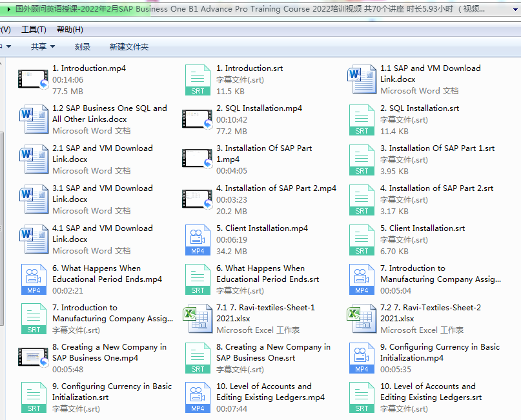Click the 5. Client Installation.mp4 file icon

point(198,240)
